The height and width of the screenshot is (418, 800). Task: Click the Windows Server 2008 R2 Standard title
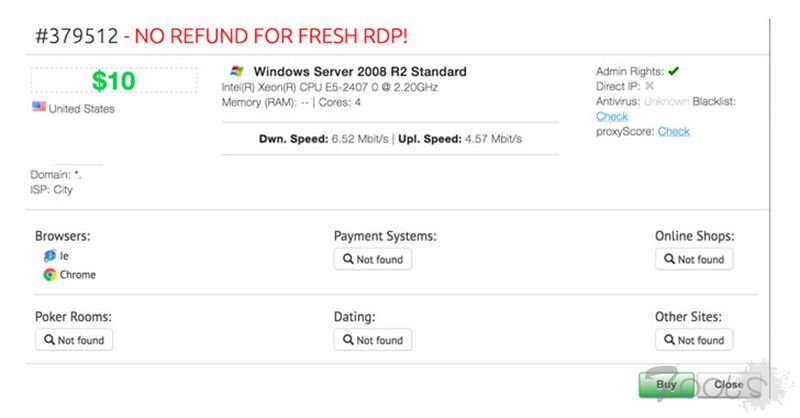pyautogui.click(x=360, y=72)
